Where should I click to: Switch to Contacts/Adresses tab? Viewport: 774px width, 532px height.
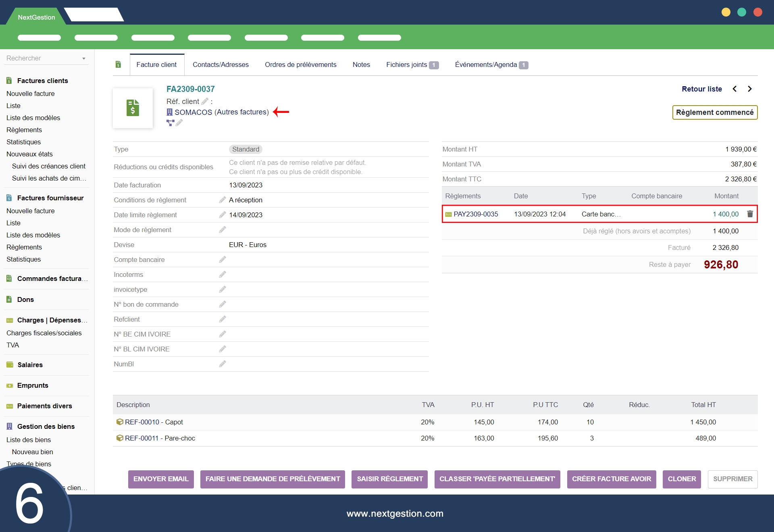221,64
